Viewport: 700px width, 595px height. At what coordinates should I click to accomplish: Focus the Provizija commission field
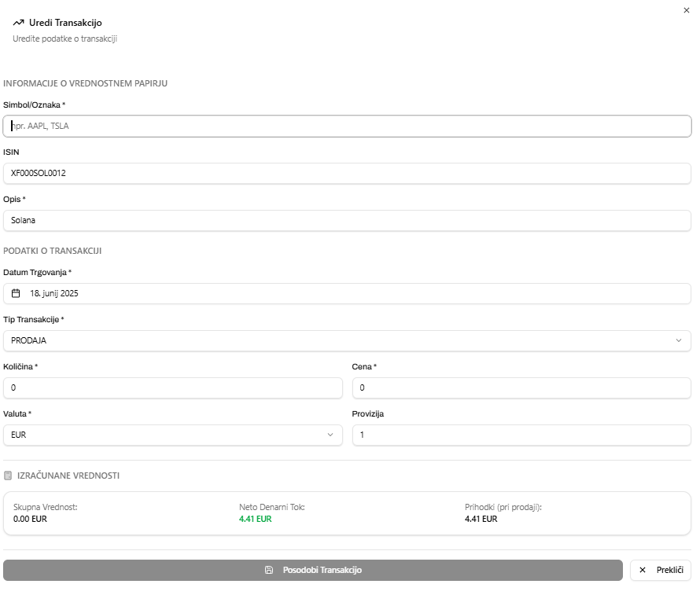521,435
